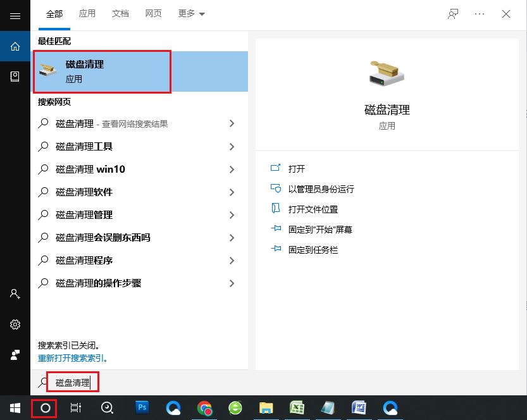Select the 磁盘清理会误删东西吗 suggestion
Viewport: 527px width, 420px height.
pos(103,238)
